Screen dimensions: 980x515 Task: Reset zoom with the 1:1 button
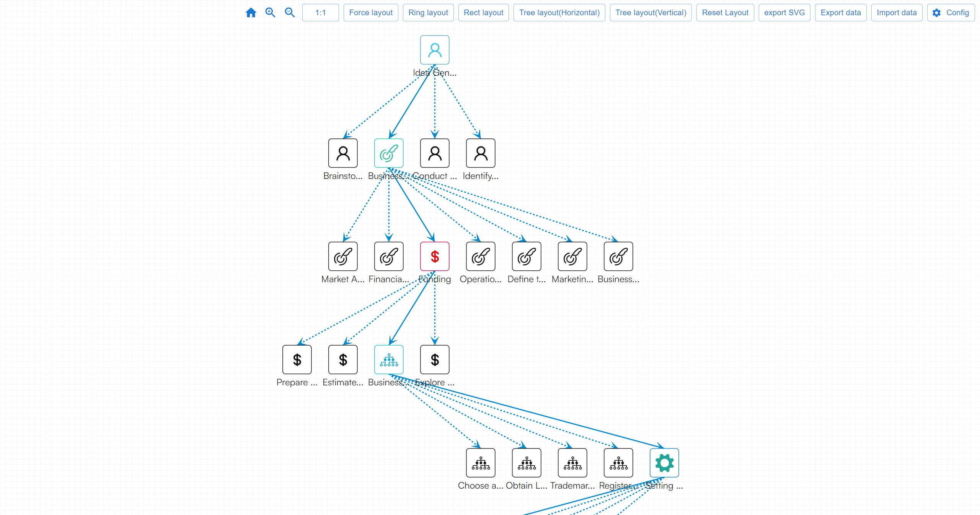point(320,13)
